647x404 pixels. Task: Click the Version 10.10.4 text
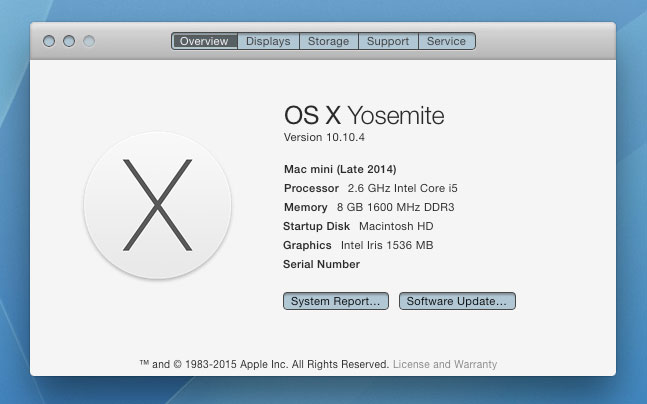pyautogui.click(x=324, y=137)
